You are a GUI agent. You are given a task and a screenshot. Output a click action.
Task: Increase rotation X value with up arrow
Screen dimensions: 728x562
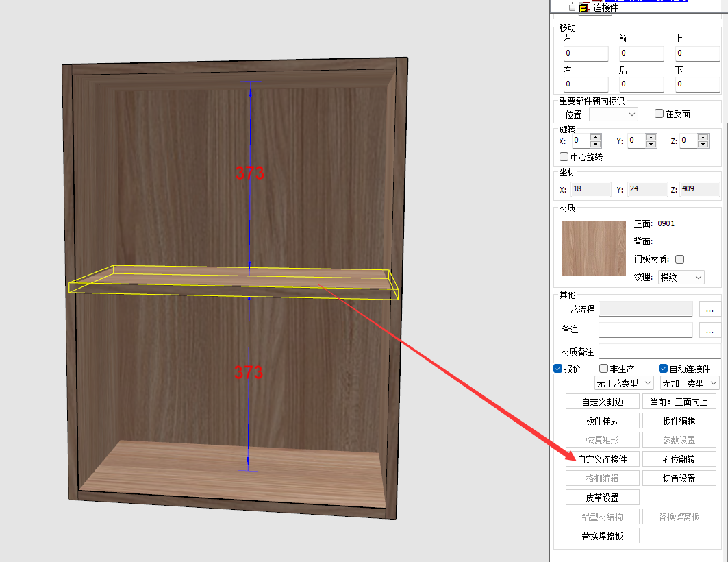point(596,137)
